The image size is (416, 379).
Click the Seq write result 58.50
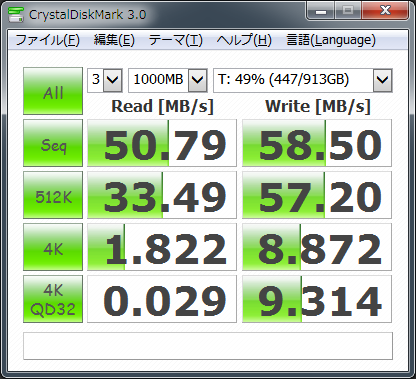coord(317,143)
